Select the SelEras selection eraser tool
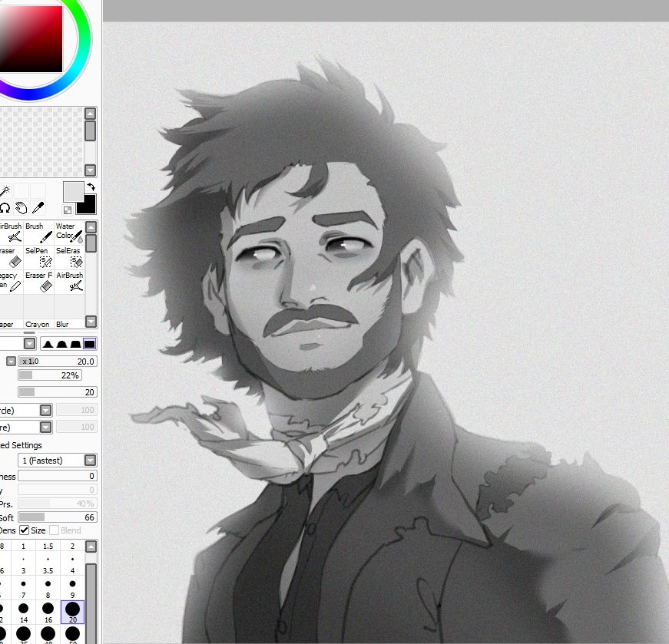Screen dimensions: 669x644 click(x=69, y=256)
